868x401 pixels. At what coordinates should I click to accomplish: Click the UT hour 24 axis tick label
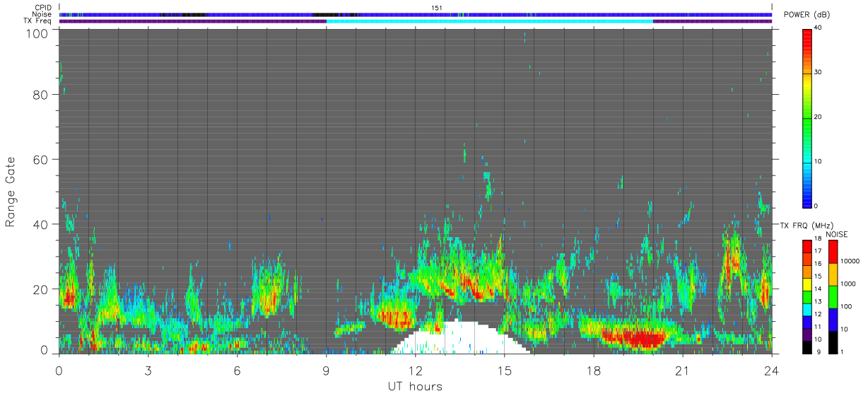tap(771, 371)
